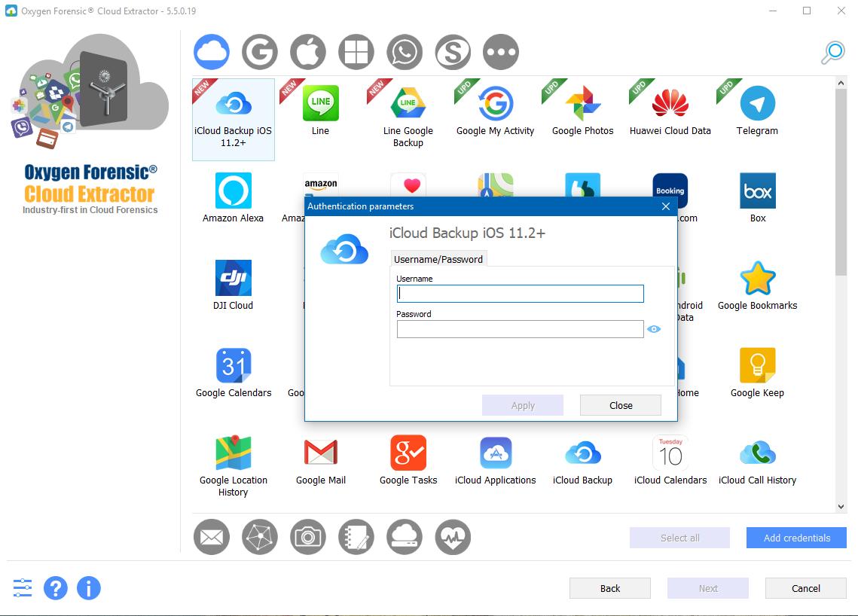This screenshot has width=858, height=616.
Task: Click the scroll down arrow of services list
Action: coord(841,507)
